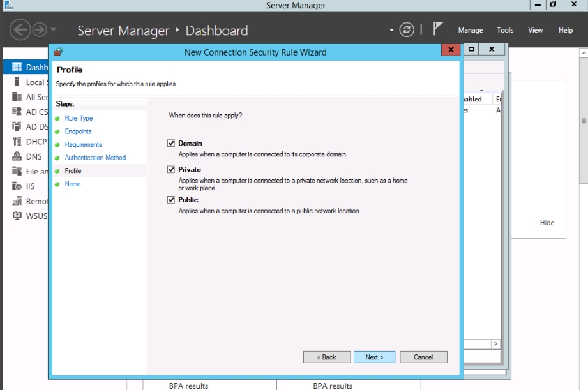Uncheck the Domain profile checkbox

point(171,143)
